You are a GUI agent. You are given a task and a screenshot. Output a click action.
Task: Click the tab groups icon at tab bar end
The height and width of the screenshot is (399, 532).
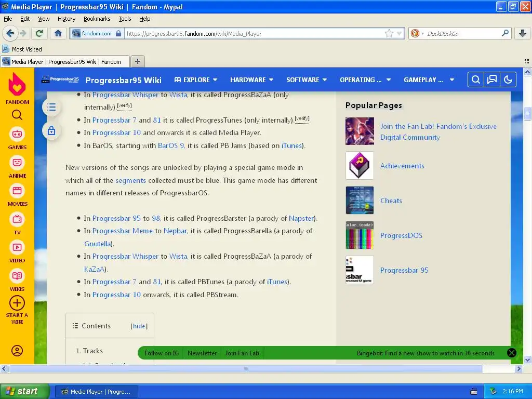tap(527, 61)
